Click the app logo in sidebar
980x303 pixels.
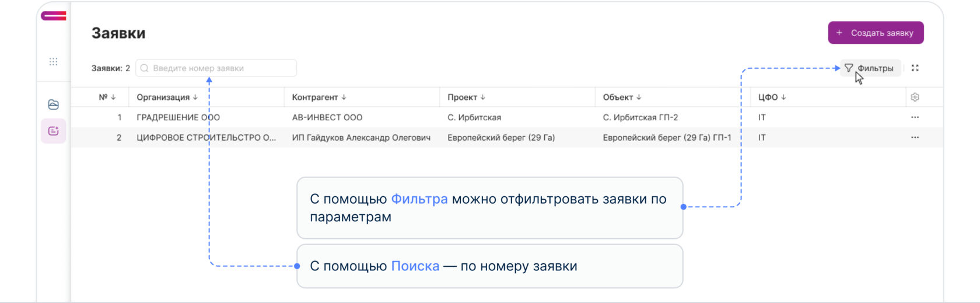pyautogui.click(x=54, y=16)
